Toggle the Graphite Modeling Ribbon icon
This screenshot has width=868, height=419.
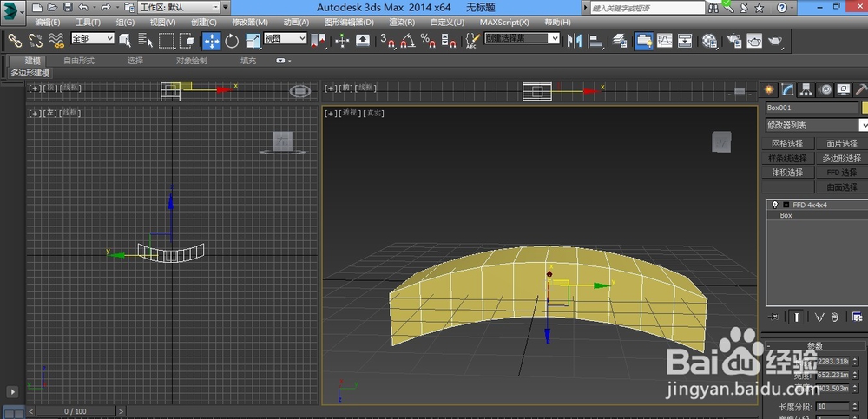point(643,41)
